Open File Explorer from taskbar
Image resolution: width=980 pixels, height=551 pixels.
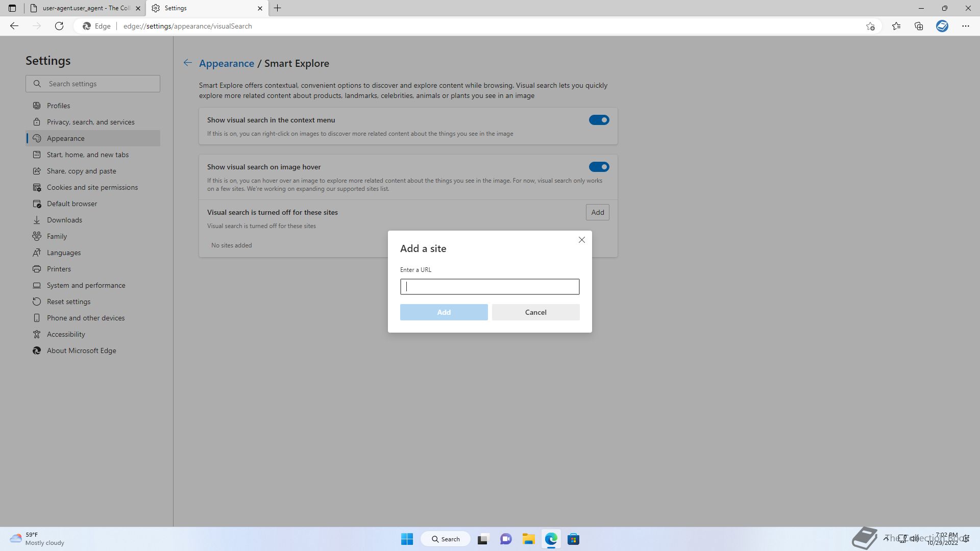(528, 539)
